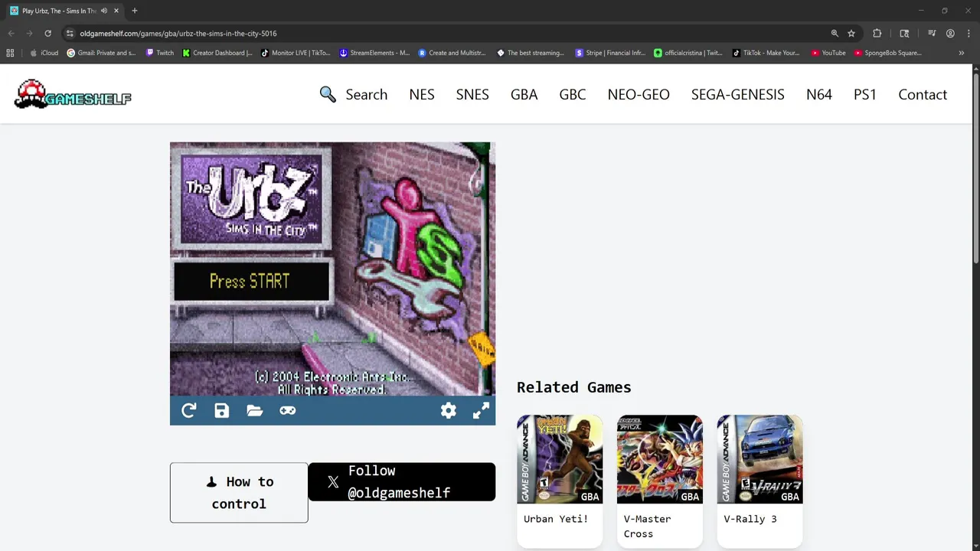Open the Chrome extensions puzzle icon
980x551 pixels.
(x=877, y=34)
